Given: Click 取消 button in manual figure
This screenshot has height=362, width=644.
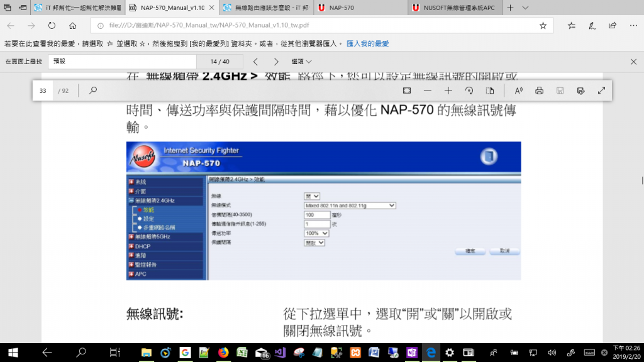Looking at the screenshot, I should pyautogui.click(x=505, y=251).
